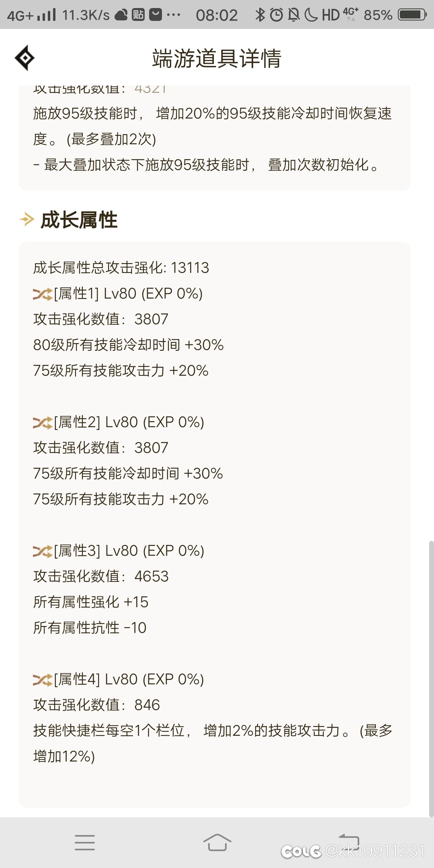Tap shuffle icon beside 属性3
Image resolution: width=434 pixels, height=868 pixels.
pos(43,551)
